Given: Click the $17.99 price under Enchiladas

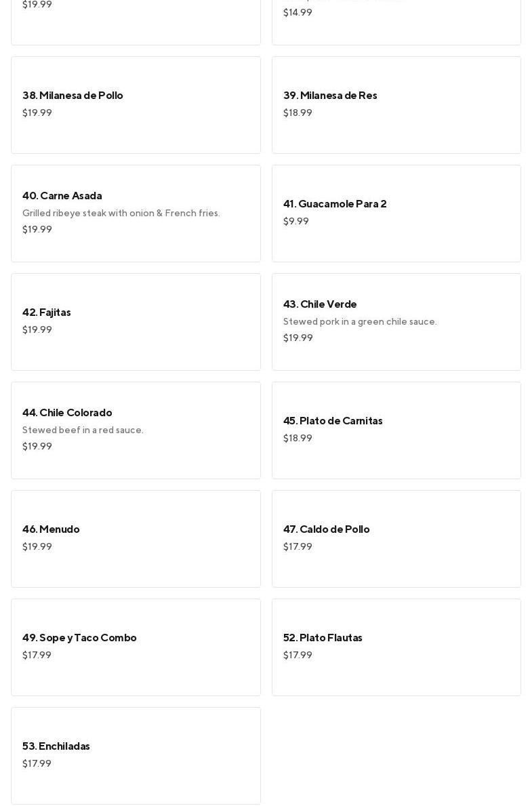Looking at the screenshot, I should 37,764.
